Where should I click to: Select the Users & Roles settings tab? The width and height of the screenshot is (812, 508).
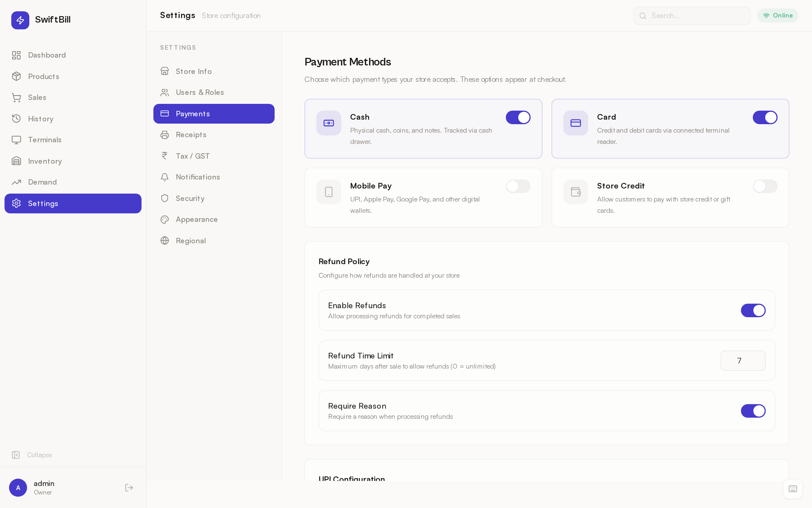(214, 92)
